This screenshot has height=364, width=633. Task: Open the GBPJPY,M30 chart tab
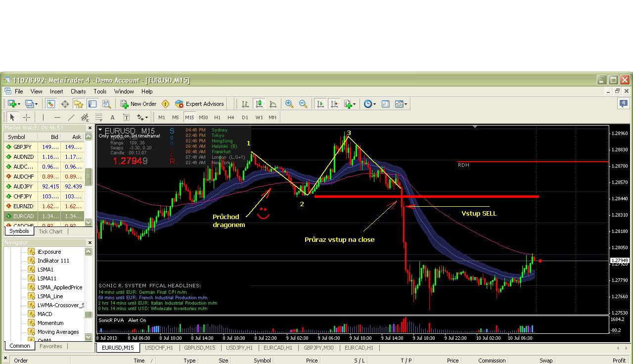[318, 348]
